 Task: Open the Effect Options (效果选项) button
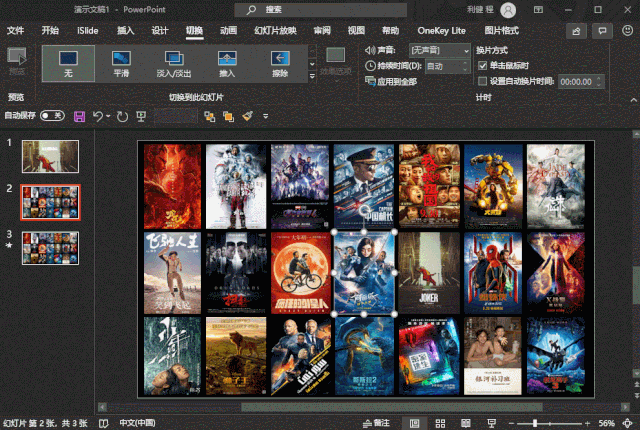click(336, 62)
